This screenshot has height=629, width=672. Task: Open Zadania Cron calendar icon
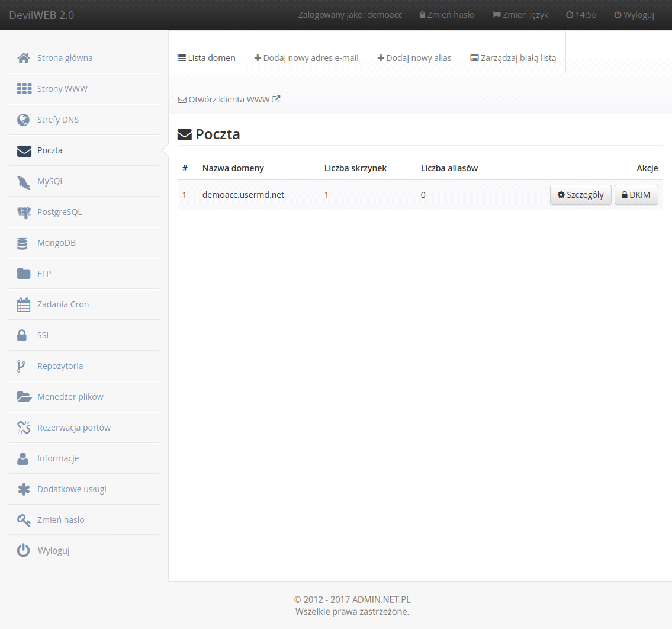(x=24, y=304)
